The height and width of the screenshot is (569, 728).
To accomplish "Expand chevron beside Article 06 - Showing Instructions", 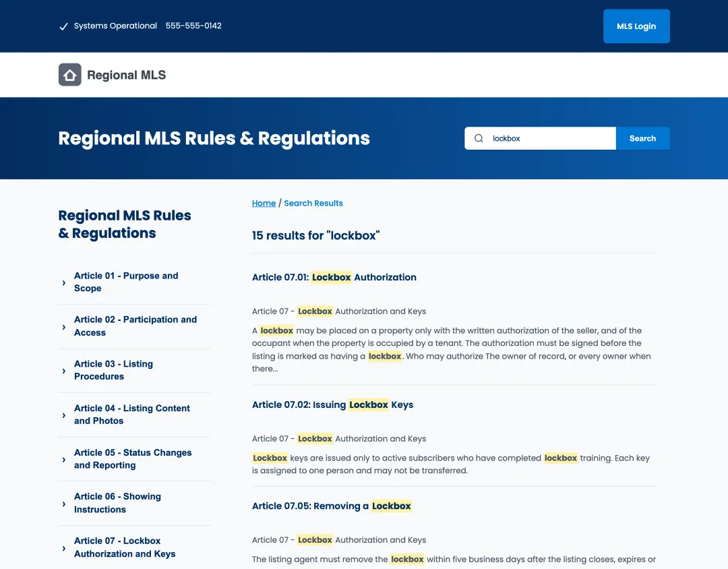I will click(64, 504).
